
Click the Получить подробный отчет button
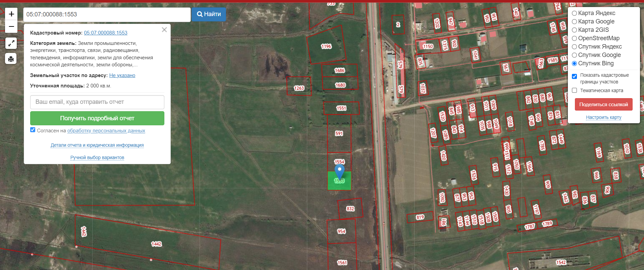tap(97, 118)
